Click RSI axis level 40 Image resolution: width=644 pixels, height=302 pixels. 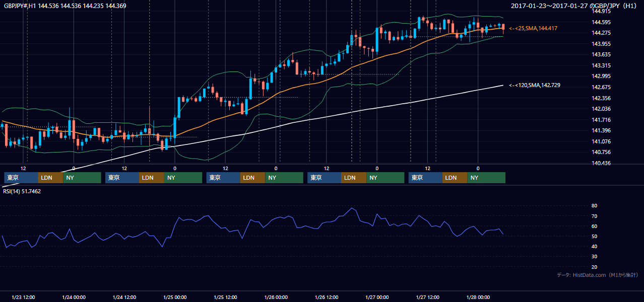pyautogui.click(x=594, y=247)
